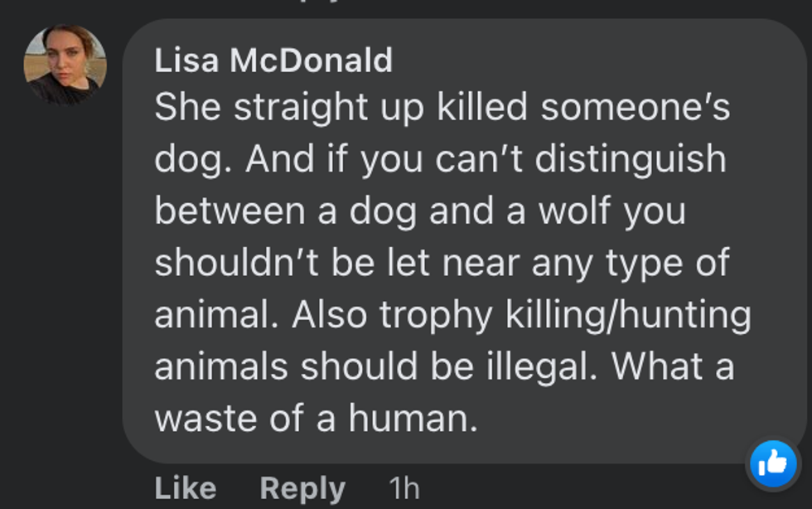The width and height of the screenshot is (812, 509).
Task: Click the word "distinguish" in the comment
Action: [x=631, y=160]
